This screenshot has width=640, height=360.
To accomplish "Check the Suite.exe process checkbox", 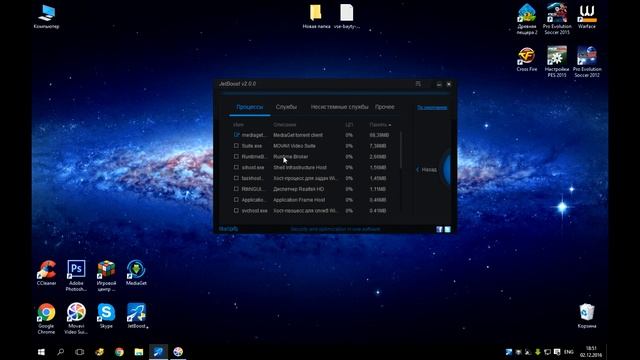I will click(x=236, y=146).
